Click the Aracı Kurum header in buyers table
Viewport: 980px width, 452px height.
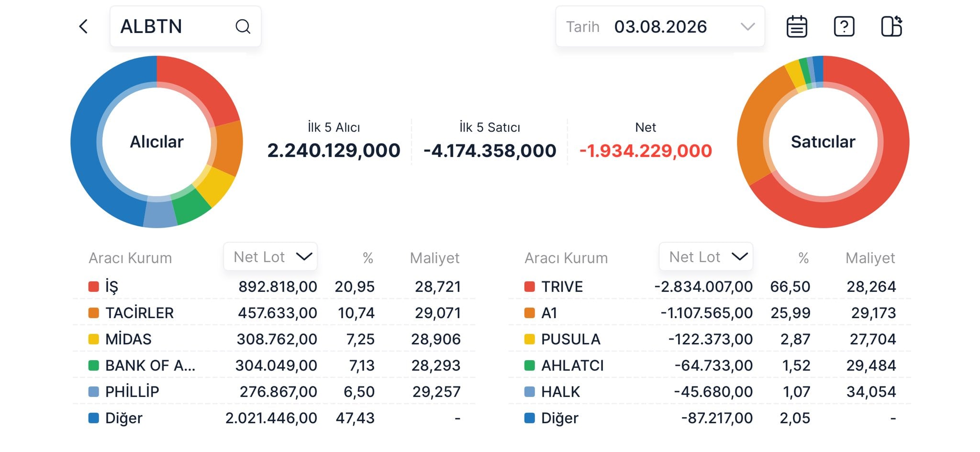click(x=130, y=258)
